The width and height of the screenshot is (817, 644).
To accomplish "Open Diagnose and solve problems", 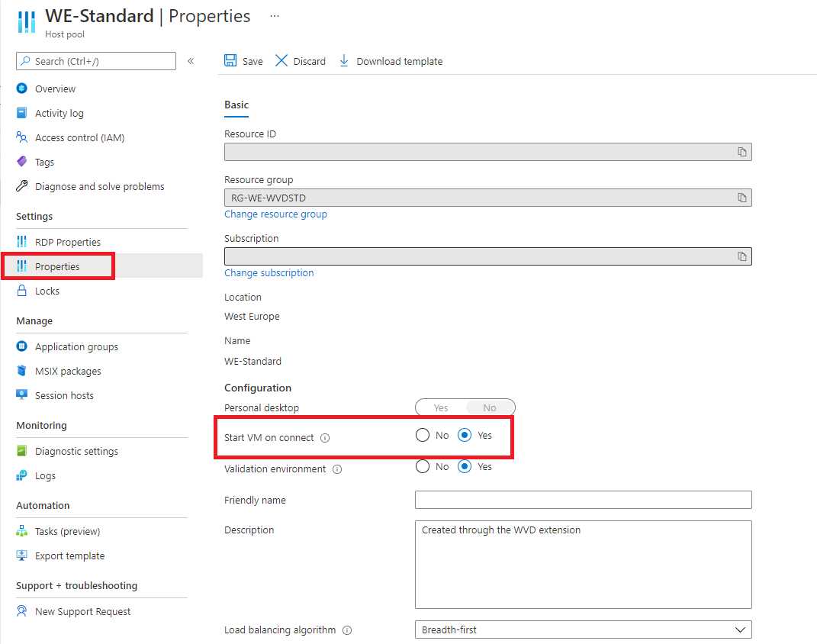I will pyautogui.click(x=99, y=186).
